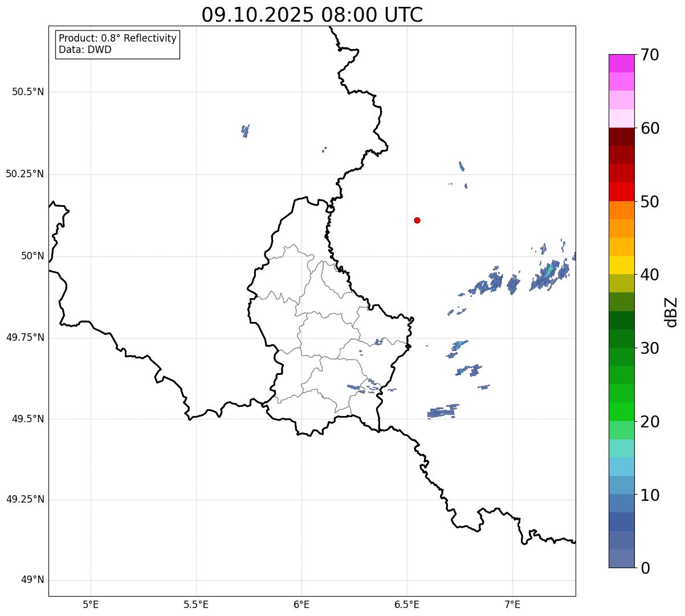Click the 50.5°N latitude label
Viewport: 685px width, 616px height.
28,92
